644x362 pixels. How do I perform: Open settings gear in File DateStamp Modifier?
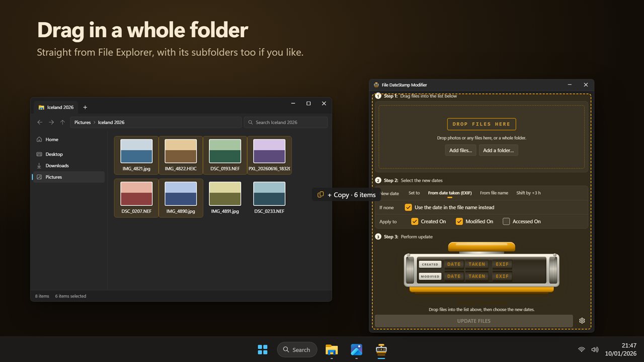(x=582, y=321)
